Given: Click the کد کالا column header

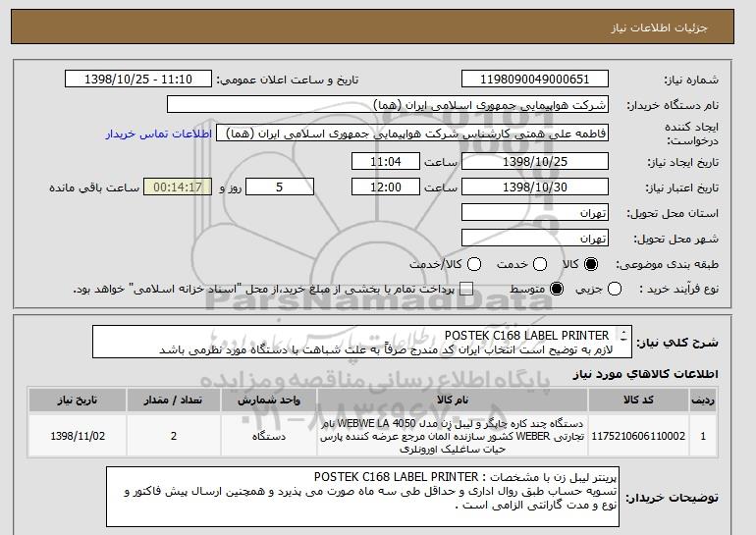Looking at the screenshot, I should pos(638,401).
